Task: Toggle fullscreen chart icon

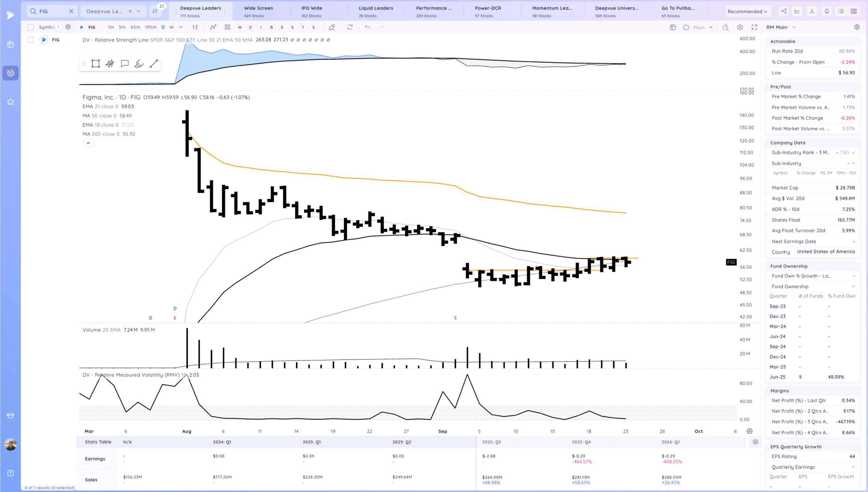Action: (x=754, y=27)
